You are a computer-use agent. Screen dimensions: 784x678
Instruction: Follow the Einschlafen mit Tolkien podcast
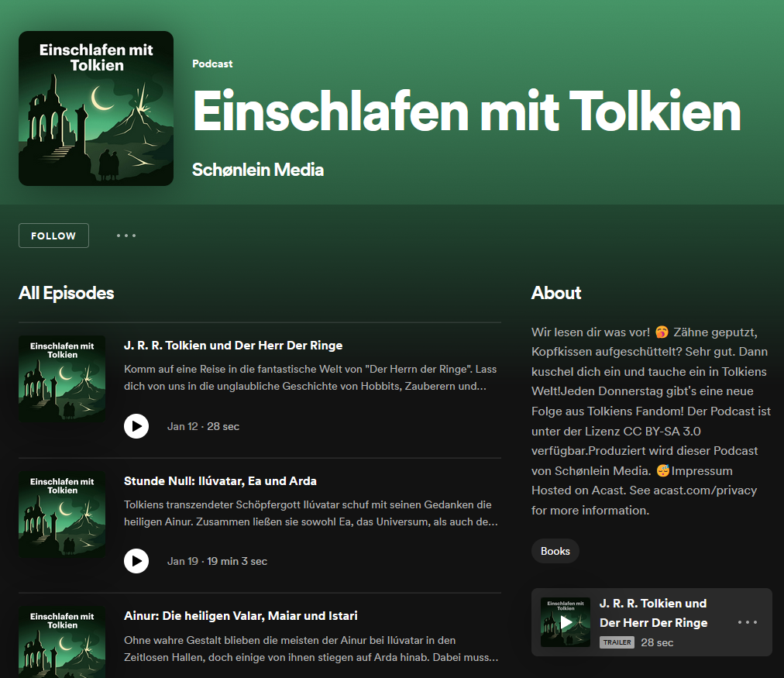53,236
